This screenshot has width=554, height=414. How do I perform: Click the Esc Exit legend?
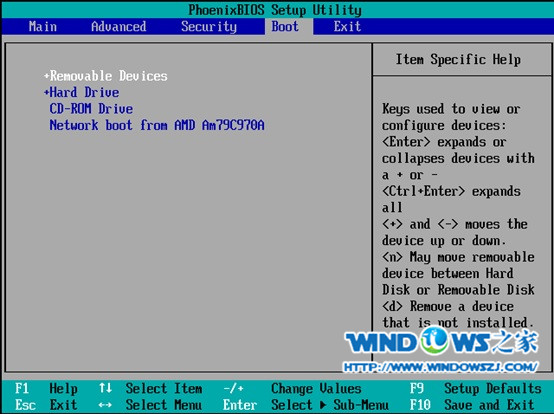coord(46,405)
